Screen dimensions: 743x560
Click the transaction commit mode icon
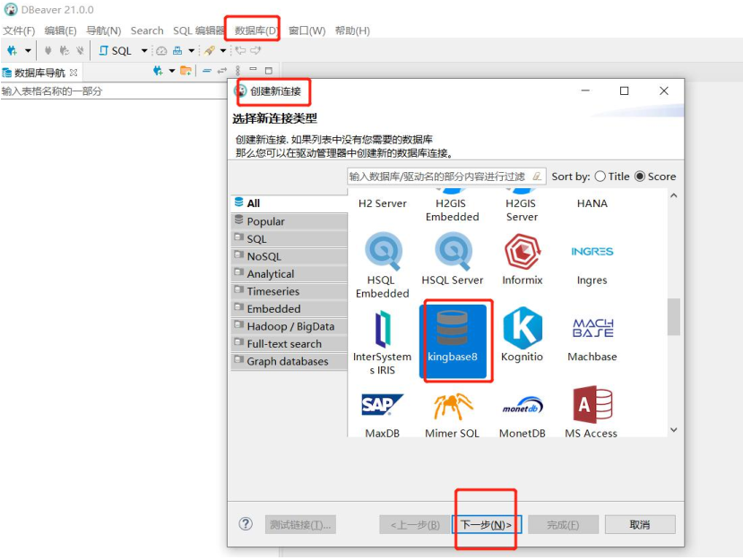[x=177, y=51]
